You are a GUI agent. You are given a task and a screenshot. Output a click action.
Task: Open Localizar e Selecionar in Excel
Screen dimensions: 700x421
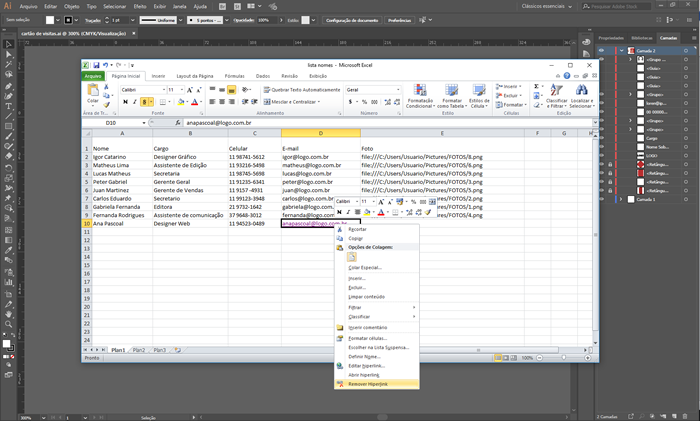[x=581, y=96]
